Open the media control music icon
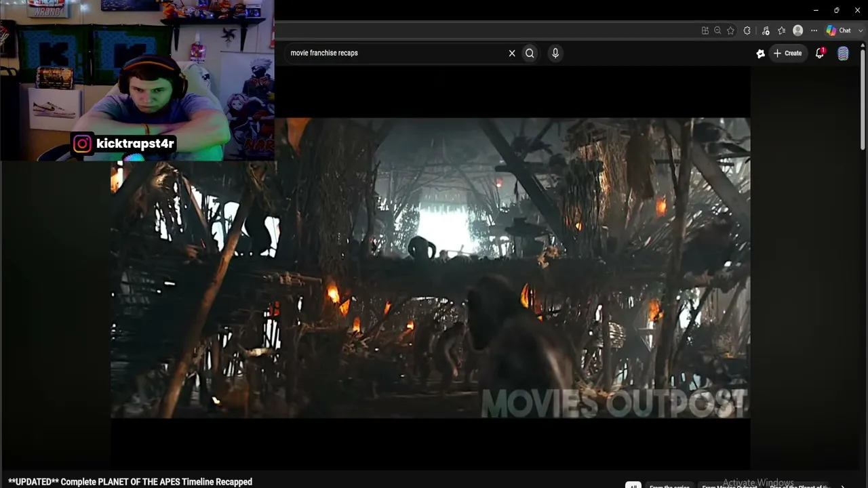The height and width of the screenshot is (488, 868). pyautogui.click(x=766, y=30)
